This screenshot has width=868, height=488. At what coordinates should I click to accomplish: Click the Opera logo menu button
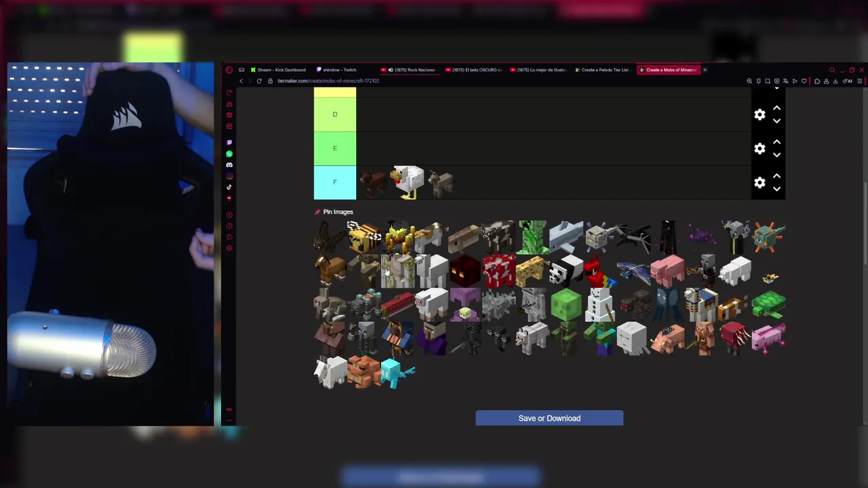tap(229, 70)
